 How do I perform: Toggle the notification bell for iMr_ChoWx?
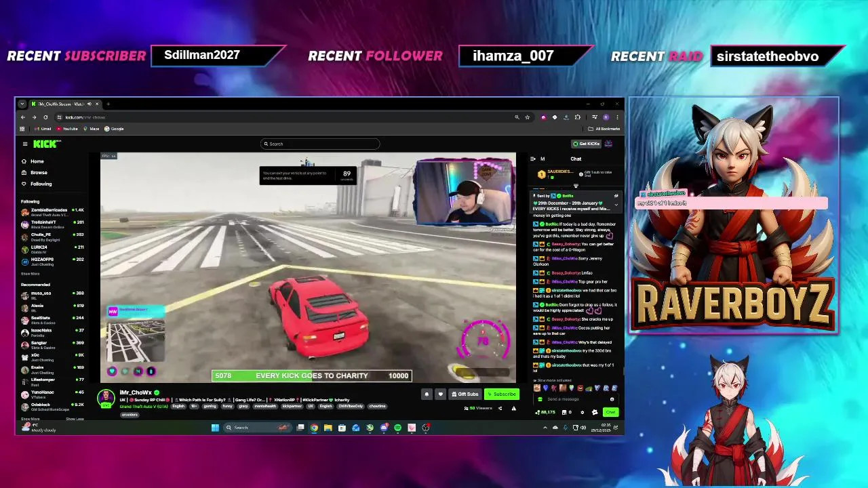(x=427, y=394)
